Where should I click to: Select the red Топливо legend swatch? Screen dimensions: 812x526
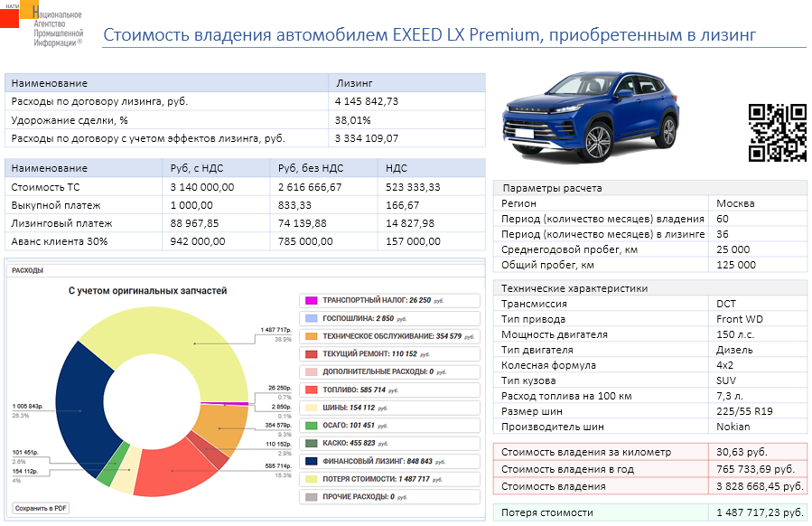[311, 390]
